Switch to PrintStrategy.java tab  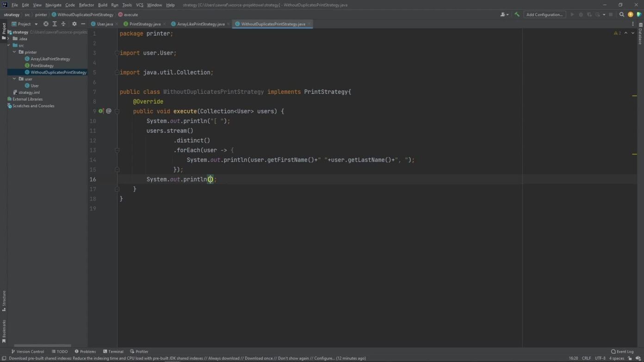145,24
